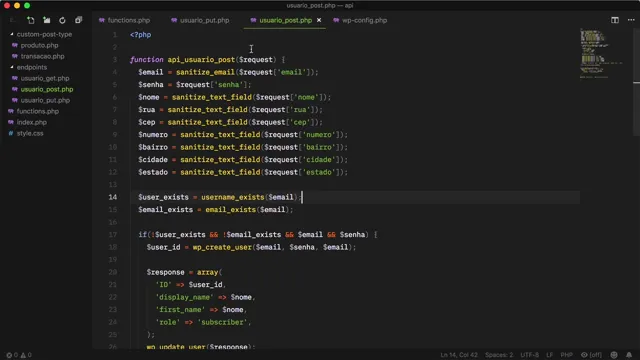Click line number 17 in the gutter
Image resolution: width=640 pixels, height=360 pixels.
113,235
